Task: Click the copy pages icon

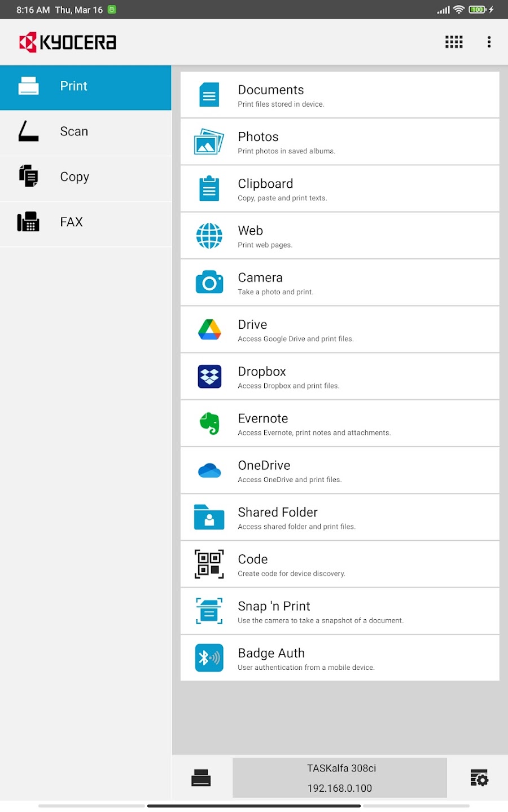Action: [28, 176]
